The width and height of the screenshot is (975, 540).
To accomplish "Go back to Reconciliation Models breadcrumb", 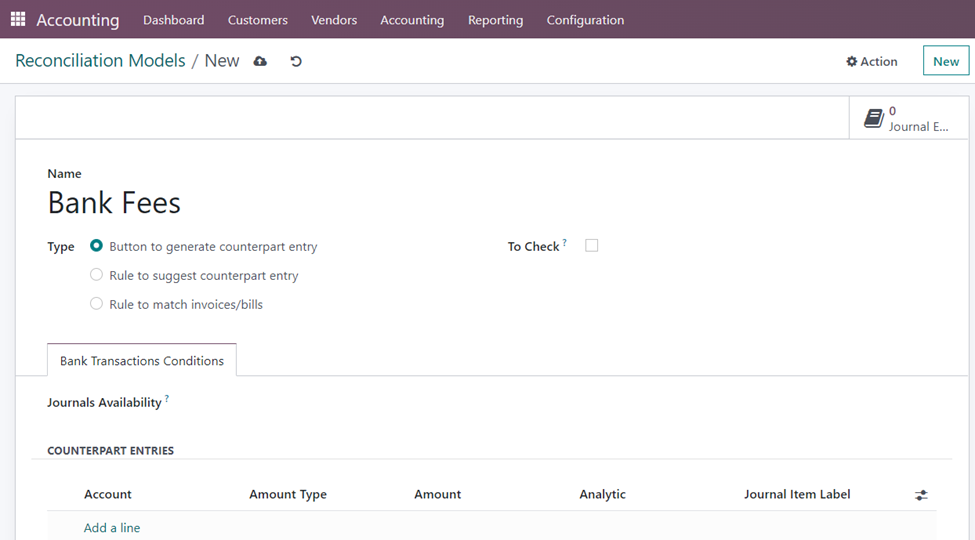I will tap(100, 61).
